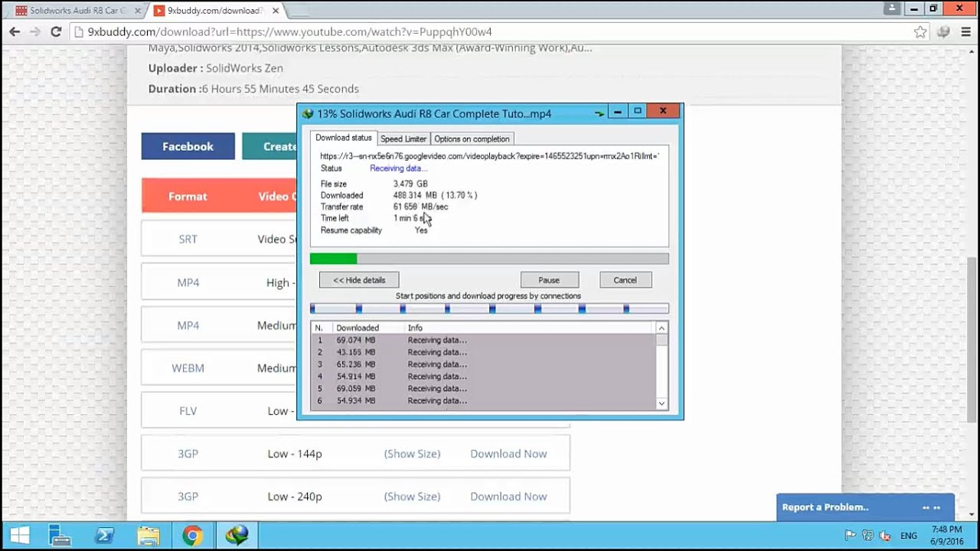Click the green download progress bar

click(489, 259)
